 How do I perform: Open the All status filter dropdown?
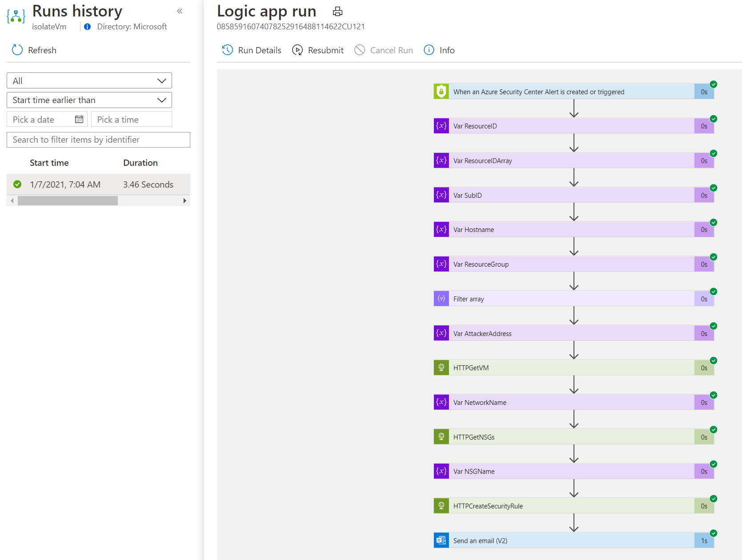(89, 81)
